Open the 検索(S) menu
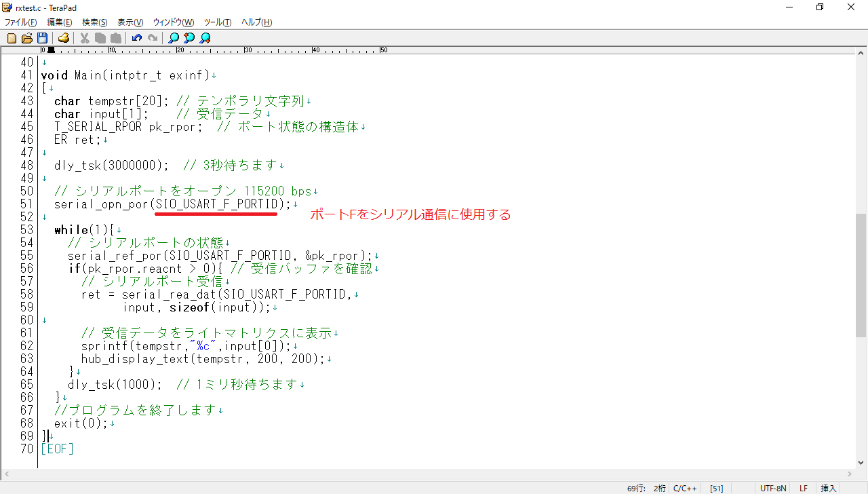The image size is (868, 494). pos(95,22)
